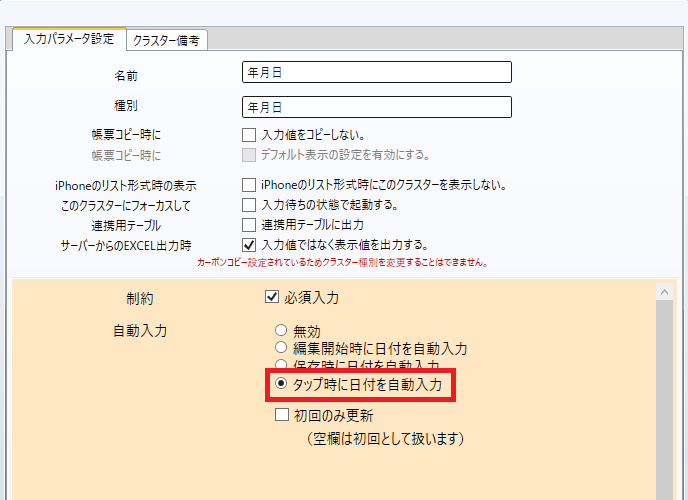Pick the タップ時に日付を自動入力 radio button

tap(281, 384)
